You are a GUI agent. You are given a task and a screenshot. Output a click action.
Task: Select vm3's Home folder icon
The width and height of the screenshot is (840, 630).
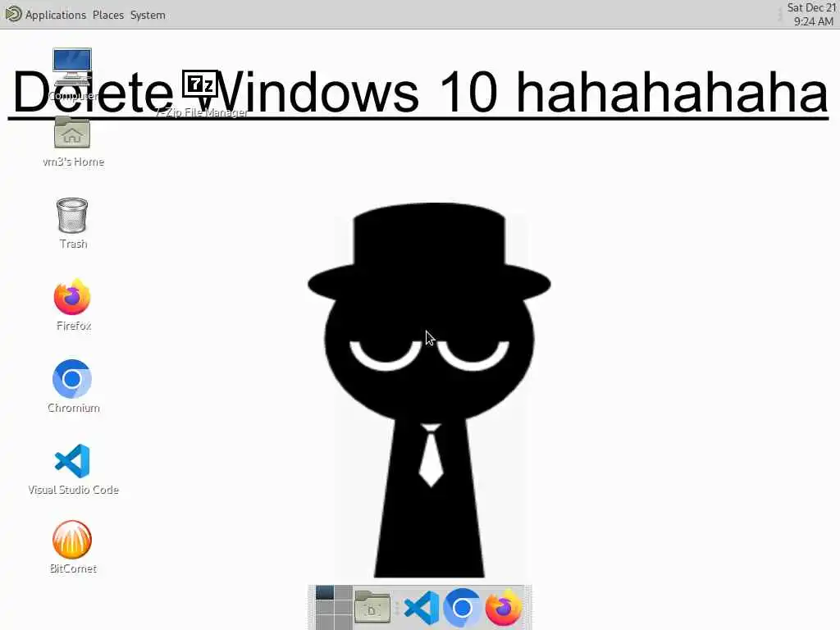pos(72,134)
